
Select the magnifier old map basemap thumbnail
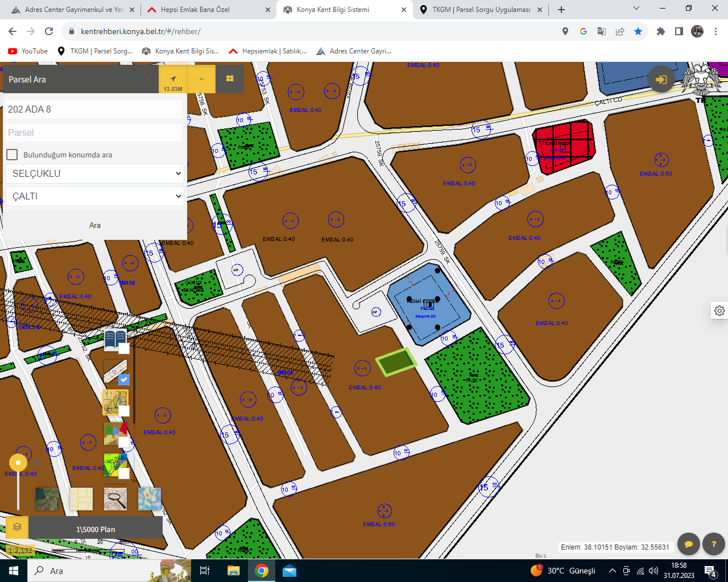coord(115,499)
